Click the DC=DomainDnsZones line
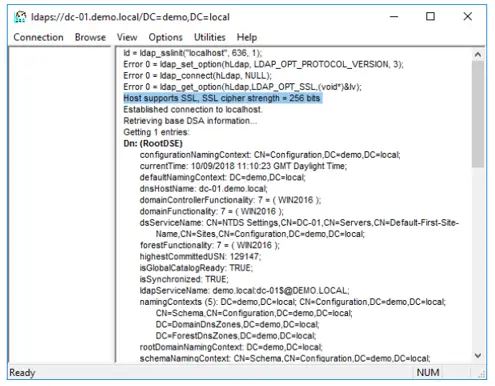This screenshot has height=386, width=495. pos(237,324)
